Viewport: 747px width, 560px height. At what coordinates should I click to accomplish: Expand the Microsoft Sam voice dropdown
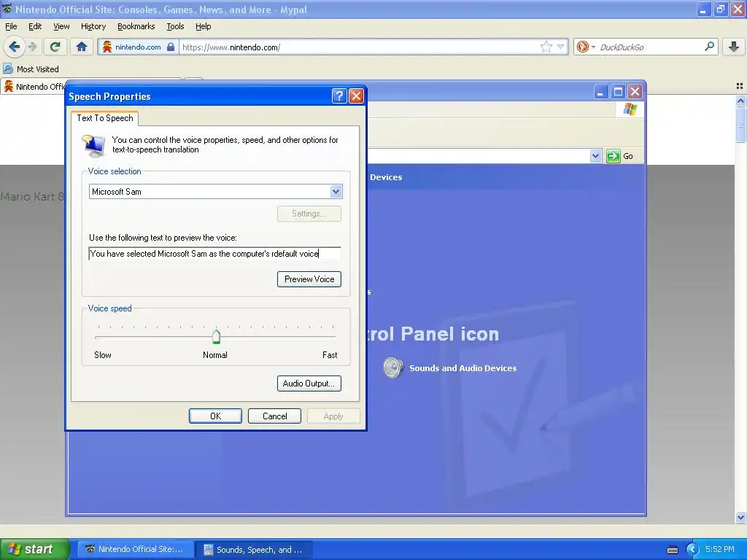click(x=336, y=192)
